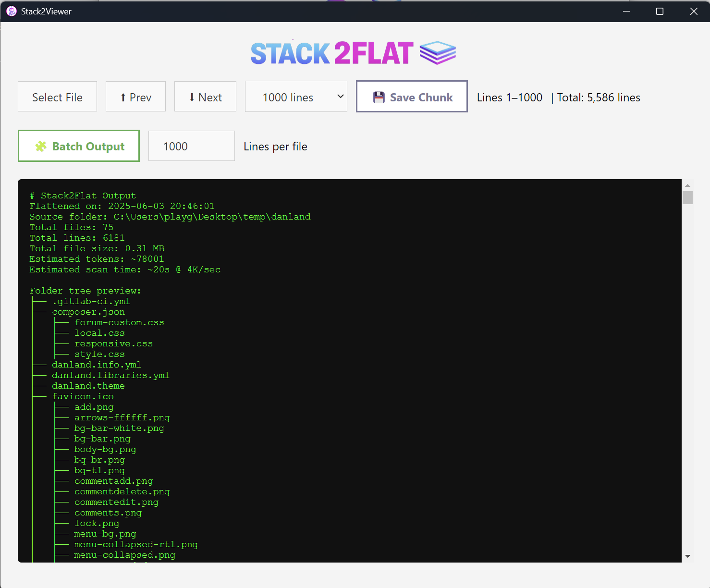The image size is (710, 588).
Task: Start batch export with Batch Output
Action: click(78, 146)
